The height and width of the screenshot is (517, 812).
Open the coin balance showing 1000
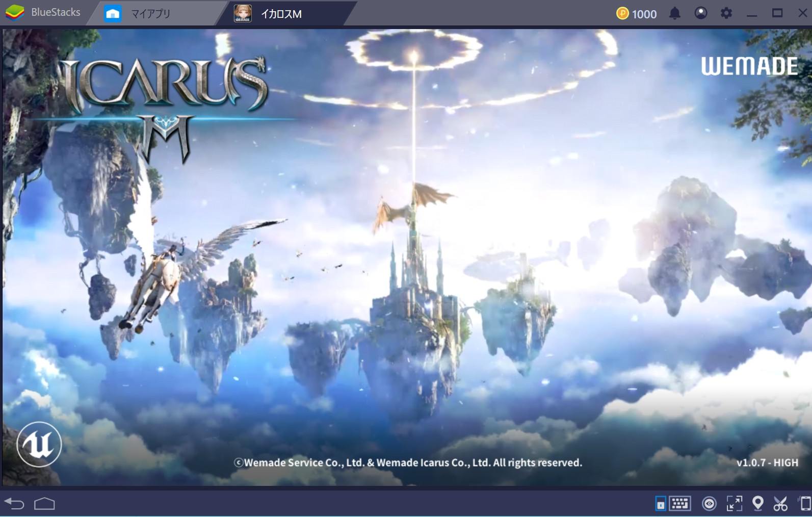click(x=636, y=14)
